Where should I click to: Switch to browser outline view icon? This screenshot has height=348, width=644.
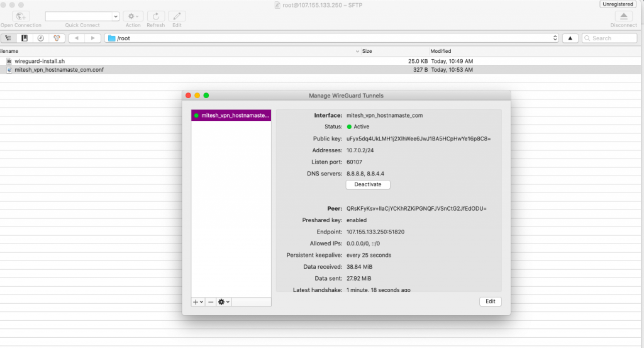click(x=8, y=38)
